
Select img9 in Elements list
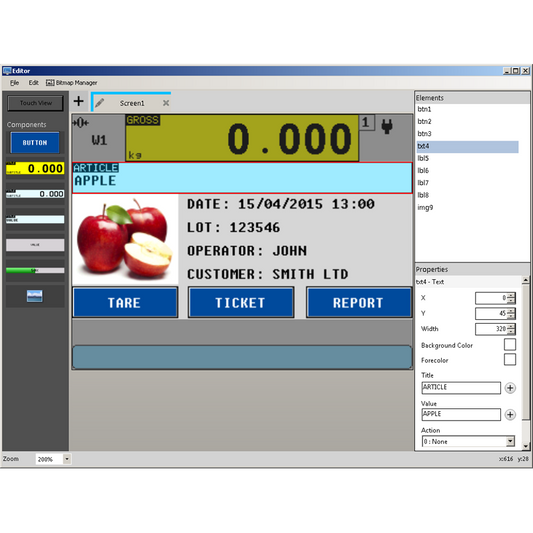pos(425,207)
